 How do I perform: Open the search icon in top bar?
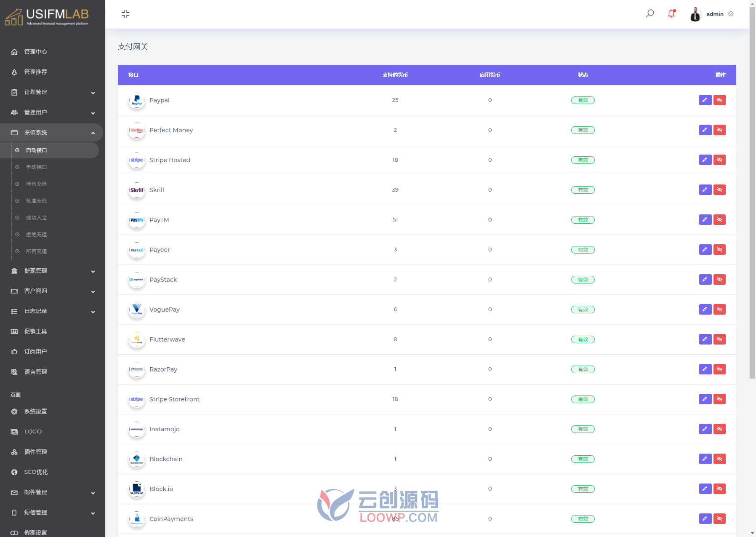click(650, 13)
